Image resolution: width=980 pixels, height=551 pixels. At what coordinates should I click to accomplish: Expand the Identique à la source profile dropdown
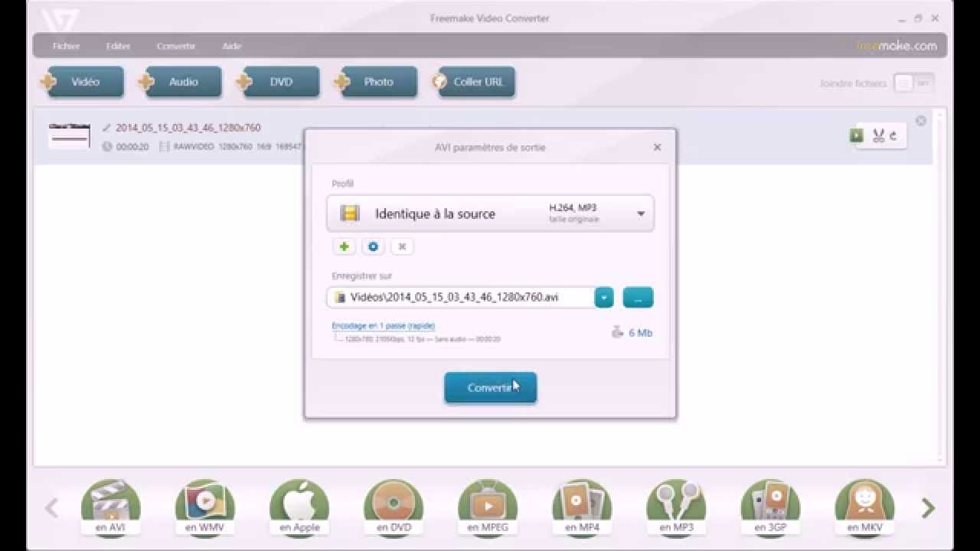pyautogui.click(x=641, y=214)
